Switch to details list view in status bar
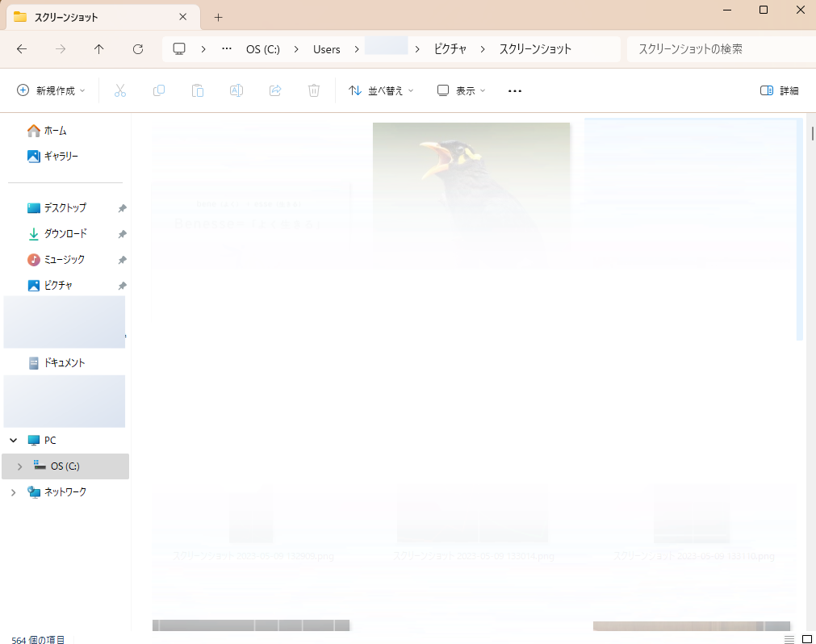 (x=789, y=639)
